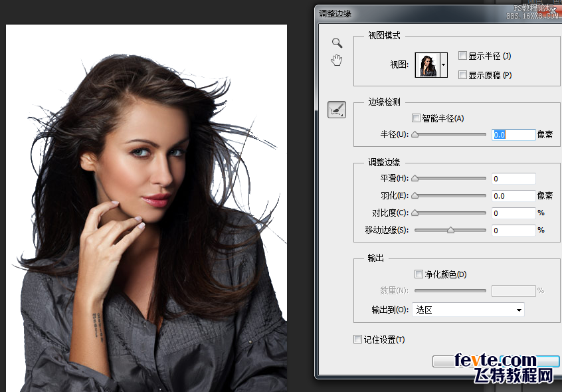562x392 pixels.
Task: Open the 视图 view mode thumbnail
Action: (x=427, y=65)
